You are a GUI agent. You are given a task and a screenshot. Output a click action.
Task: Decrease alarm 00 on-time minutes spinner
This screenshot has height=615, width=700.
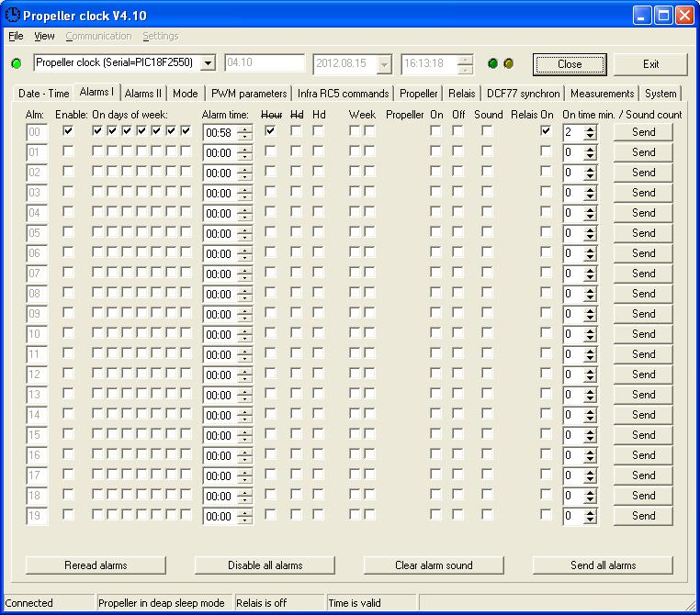click(x=590, y=136)
